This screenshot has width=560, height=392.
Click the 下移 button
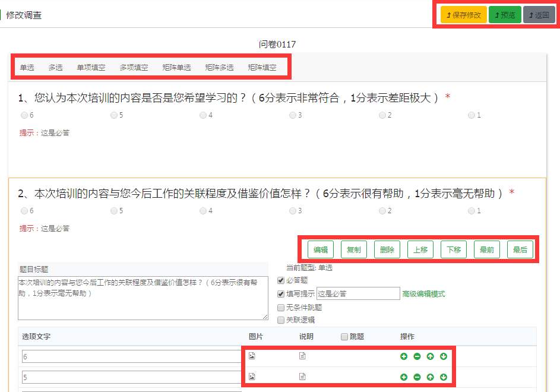point(454,249)
